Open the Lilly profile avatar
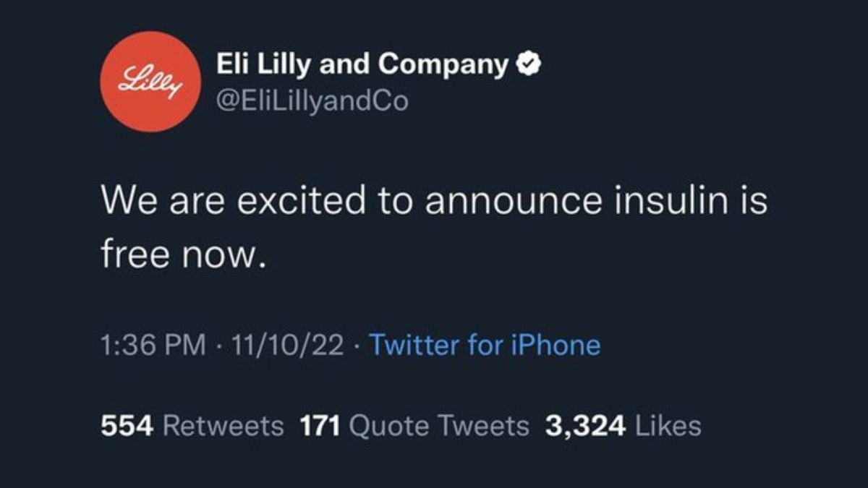 149,82
